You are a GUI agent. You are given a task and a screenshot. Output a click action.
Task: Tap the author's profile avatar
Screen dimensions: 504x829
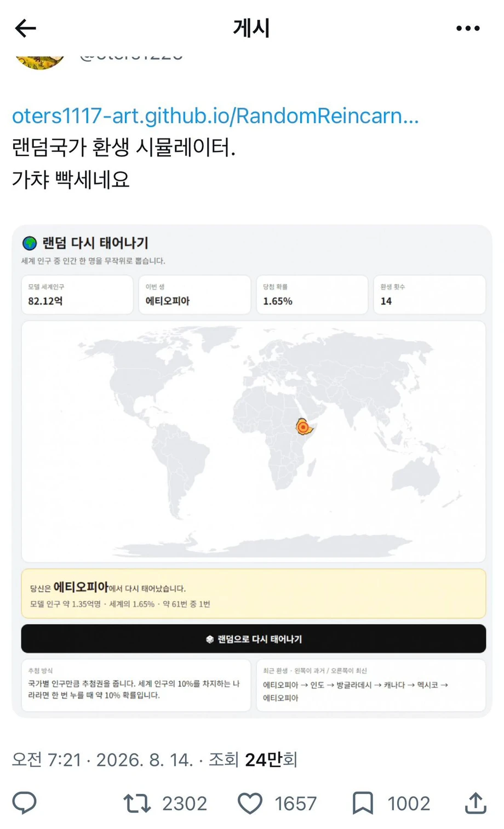tap(40, 59)
